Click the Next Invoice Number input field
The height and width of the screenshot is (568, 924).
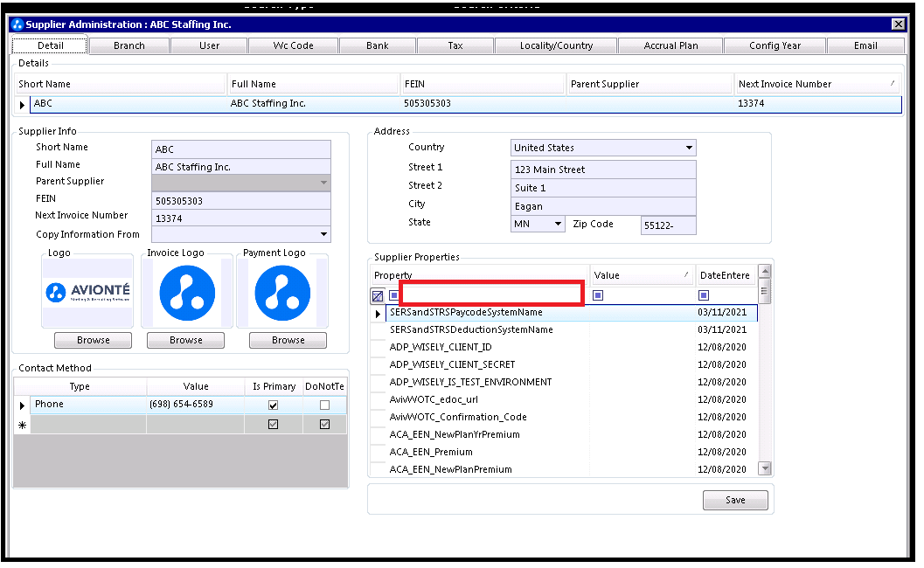241,218
